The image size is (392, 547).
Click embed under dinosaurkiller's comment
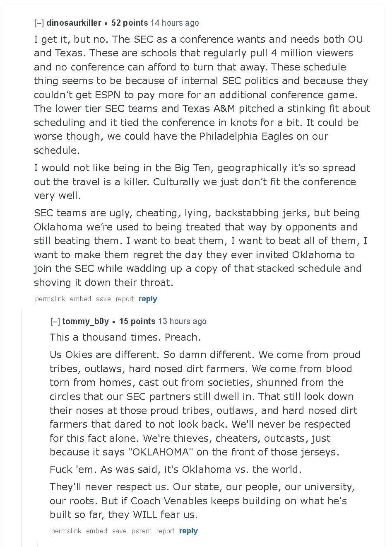pyautogui.click(x=80, y=299)
